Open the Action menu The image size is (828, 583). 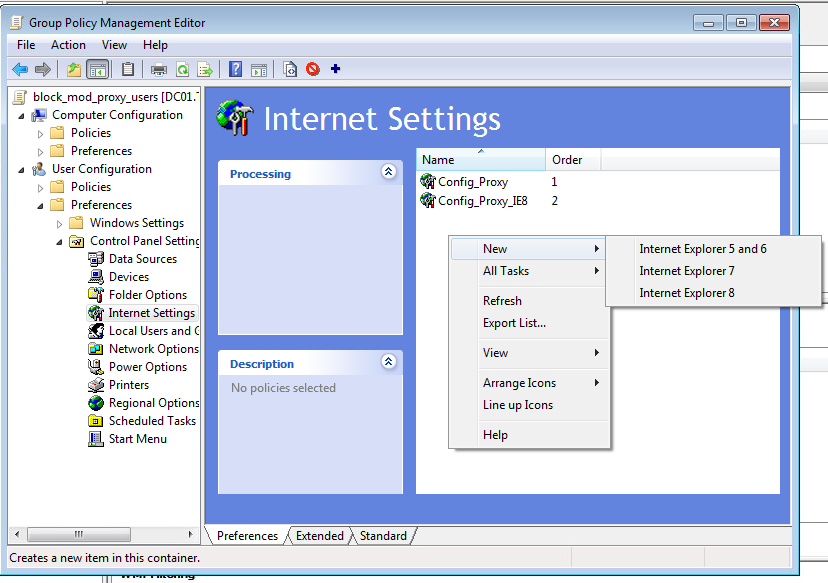(x=68, y=45)
